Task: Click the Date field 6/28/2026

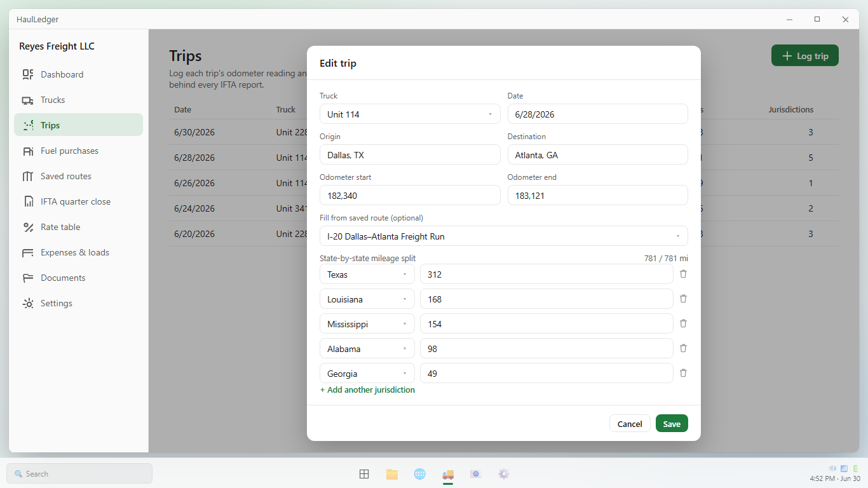Action: tap(598, 114)
